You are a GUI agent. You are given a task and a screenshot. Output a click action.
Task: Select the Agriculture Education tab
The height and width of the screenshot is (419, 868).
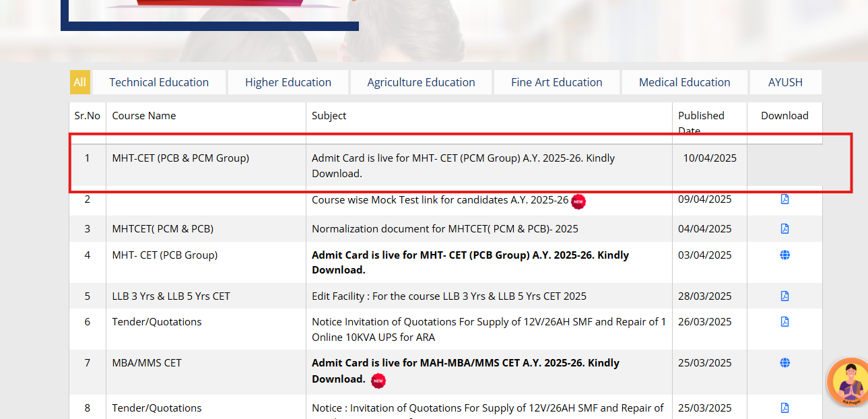(x=421, y=82)
